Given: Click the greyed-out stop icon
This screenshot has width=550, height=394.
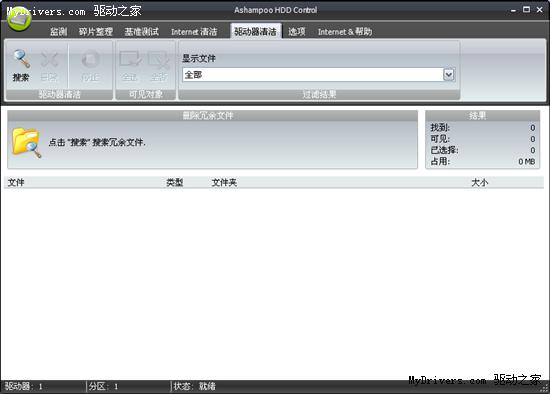Looking at the screenshot, I should click(90, 59).
